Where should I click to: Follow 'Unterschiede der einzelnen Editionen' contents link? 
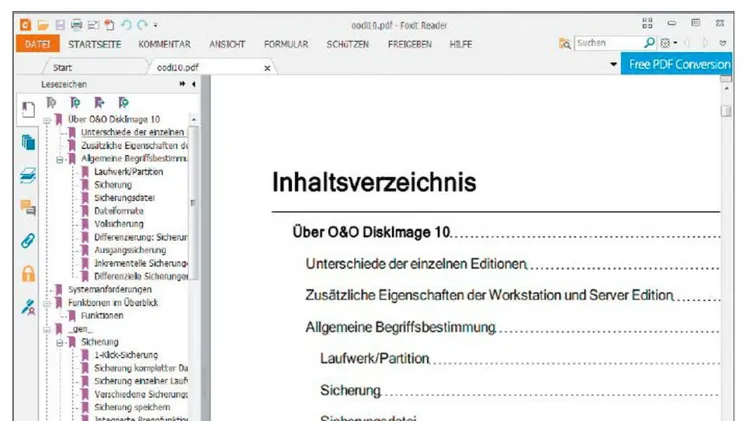[x=416, y=264]
